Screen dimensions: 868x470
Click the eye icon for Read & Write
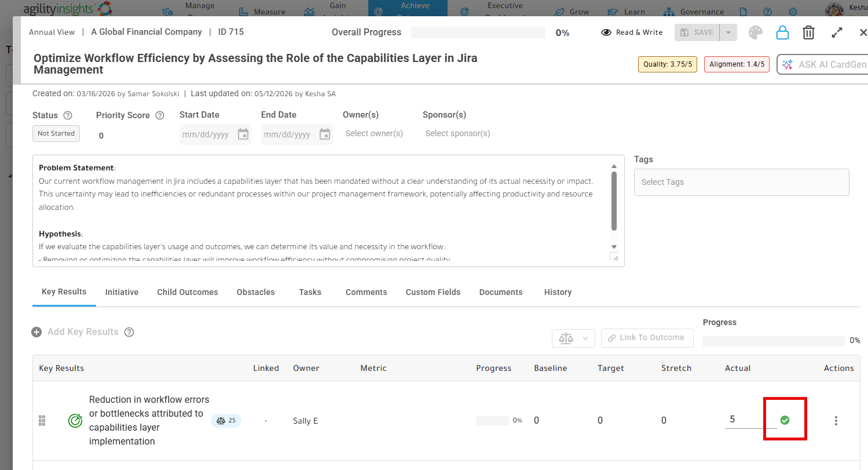pos(606,32)
